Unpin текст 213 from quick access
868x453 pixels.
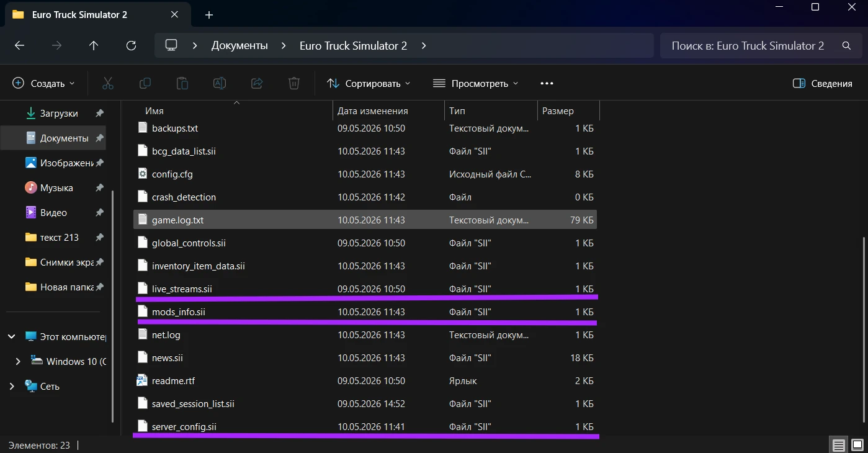point(99,237)
